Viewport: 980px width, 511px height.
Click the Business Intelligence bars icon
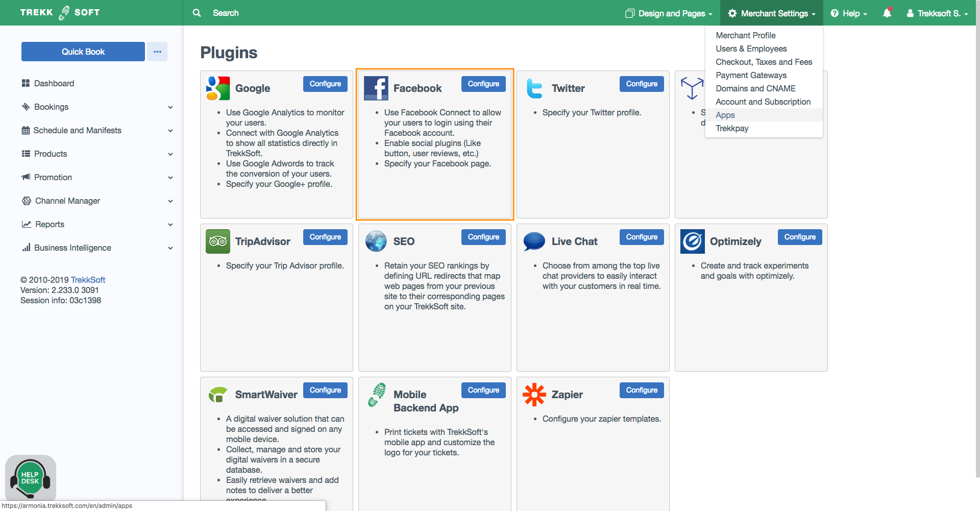pyautogui.click(x=26, y=248)
